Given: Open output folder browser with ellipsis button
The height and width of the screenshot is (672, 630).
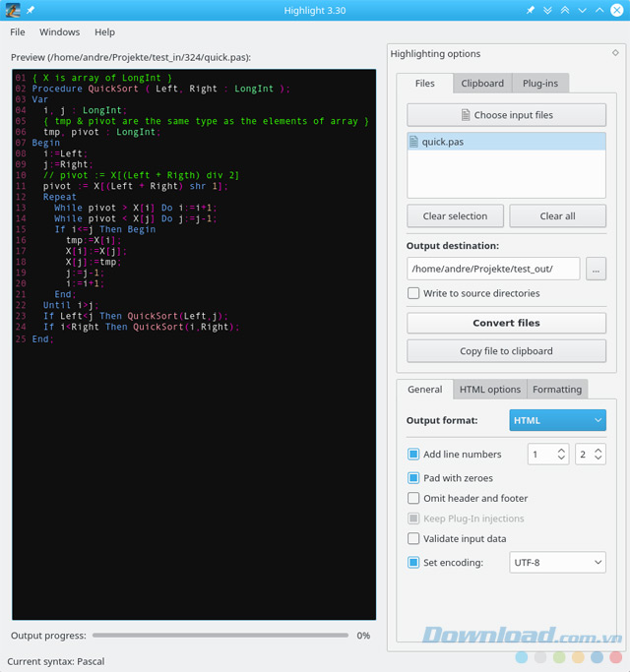Looking at the screenshot, I should point(595,268).
